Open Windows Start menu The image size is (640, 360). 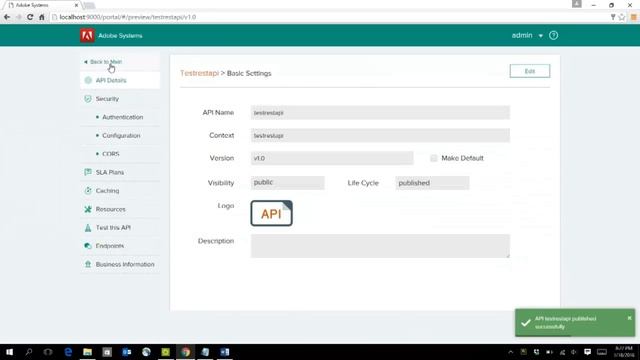point(9,352)
